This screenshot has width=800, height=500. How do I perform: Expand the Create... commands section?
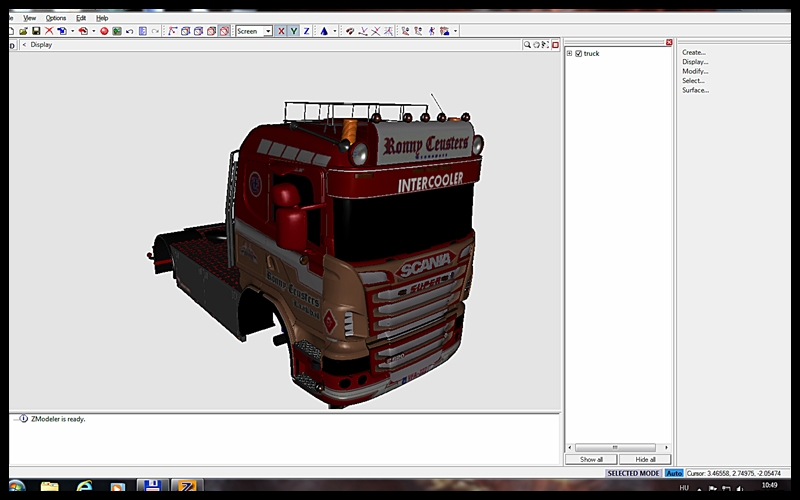694,52
